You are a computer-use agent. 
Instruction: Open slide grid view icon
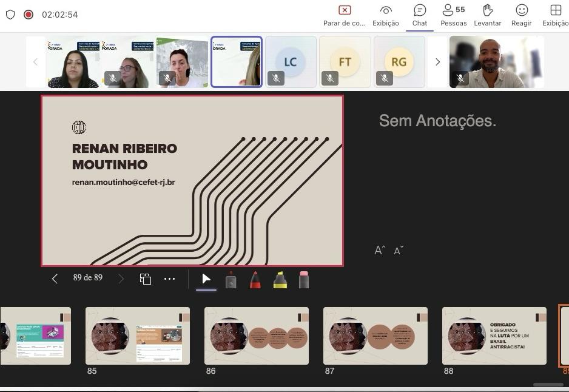click(146, 279)
